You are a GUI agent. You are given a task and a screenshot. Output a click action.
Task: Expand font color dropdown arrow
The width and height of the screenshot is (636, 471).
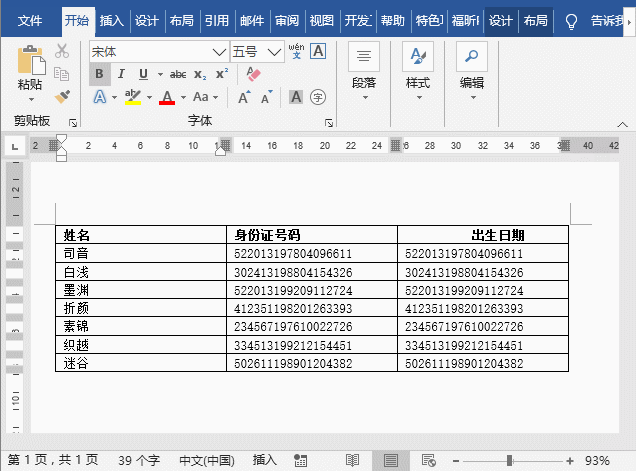pyautogui.click(x=183, y=97)
